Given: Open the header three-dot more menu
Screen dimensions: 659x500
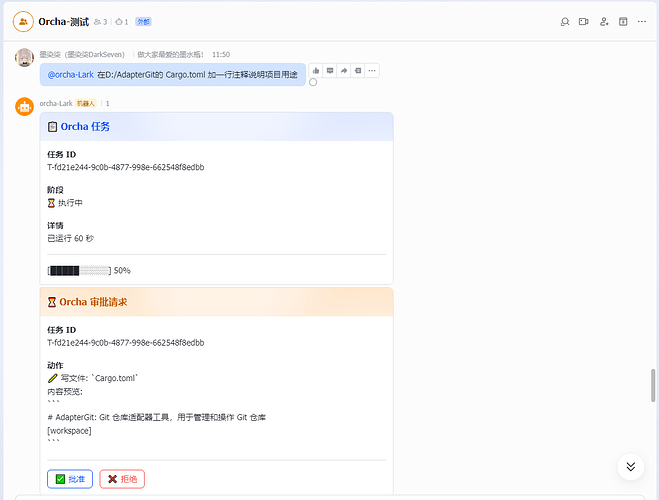Looking at the screenshot, I should click(x=641, y=21).
